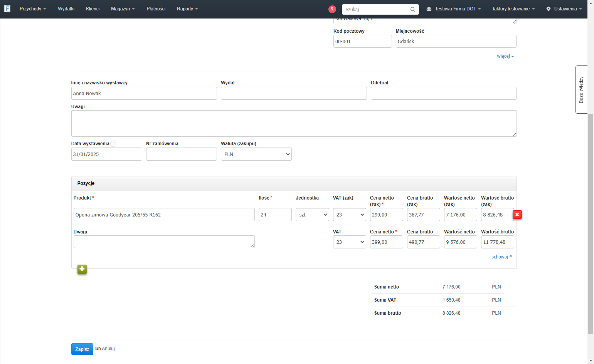This screenshot has height=364, width=594.
Task: Click the red delete position button
Action: (x=517, y=215)
